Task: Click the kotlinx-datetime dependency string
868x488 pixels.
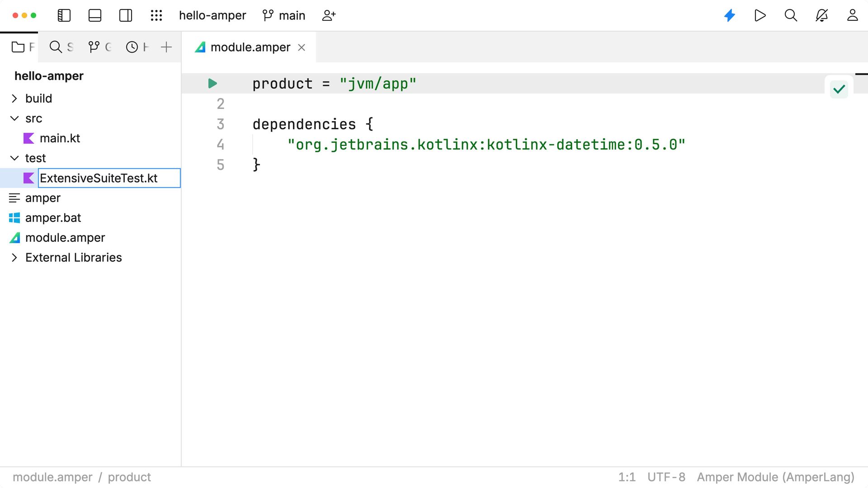Action: [x=486, y=145]
